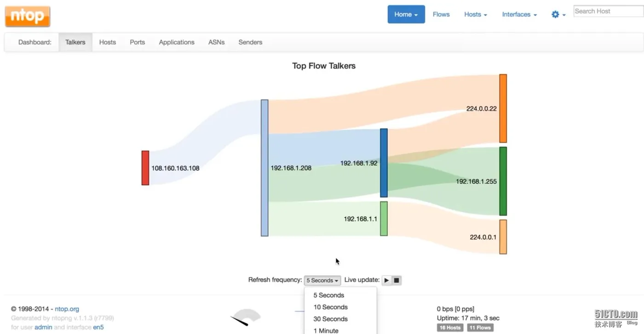Expand the Hosts navigation dropdown
The width and height of the screenshot is (644, 334).
(475, 15)
